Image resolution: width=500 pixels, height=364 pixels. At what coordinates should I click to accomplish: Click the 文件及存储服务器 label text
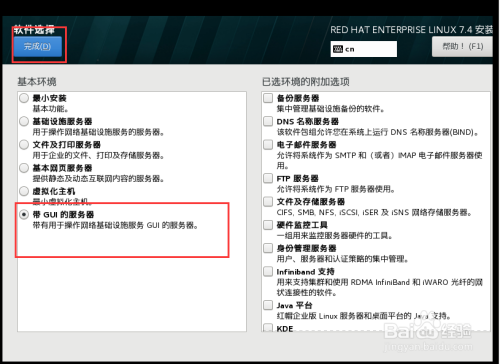[x=311, y=202]
